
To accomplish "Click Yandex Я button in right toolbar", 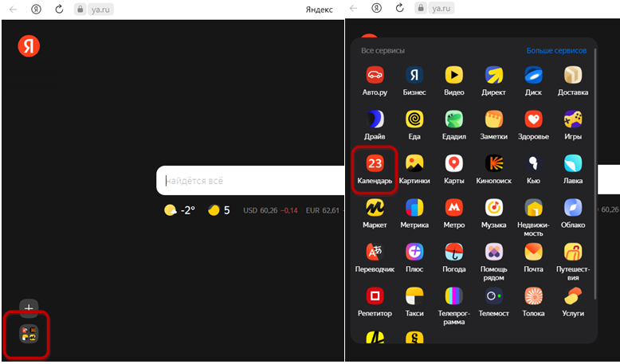I will (x=376, y=8).
